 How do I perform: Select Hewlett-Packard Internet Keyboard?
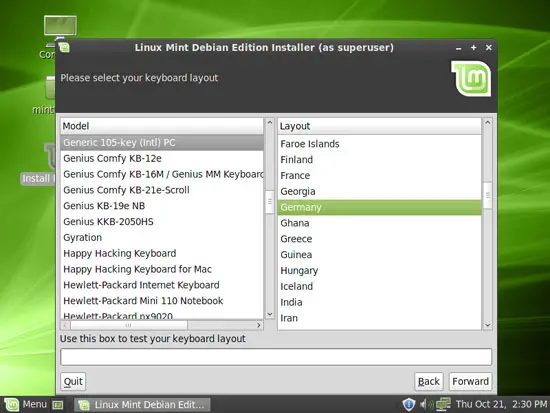[162, 285]
